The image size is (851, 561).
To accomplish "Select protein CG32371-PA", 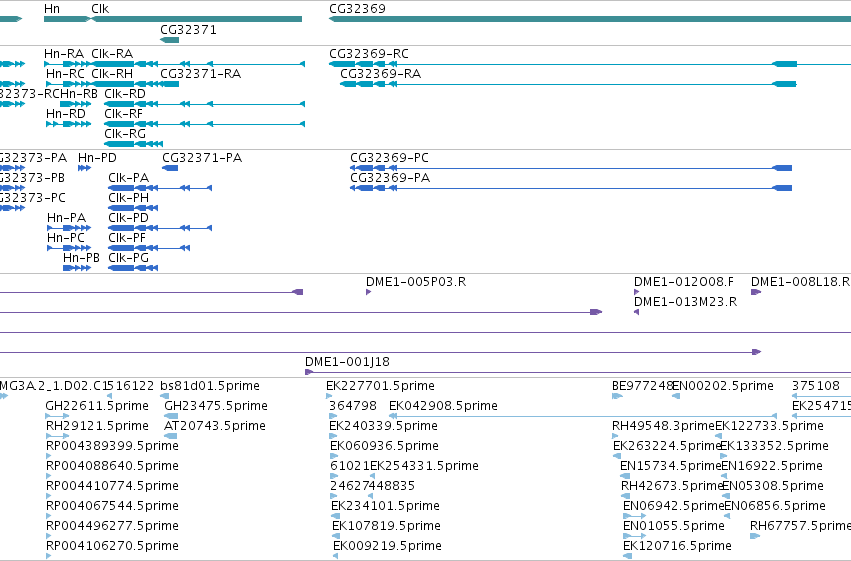I will (202, 158).
